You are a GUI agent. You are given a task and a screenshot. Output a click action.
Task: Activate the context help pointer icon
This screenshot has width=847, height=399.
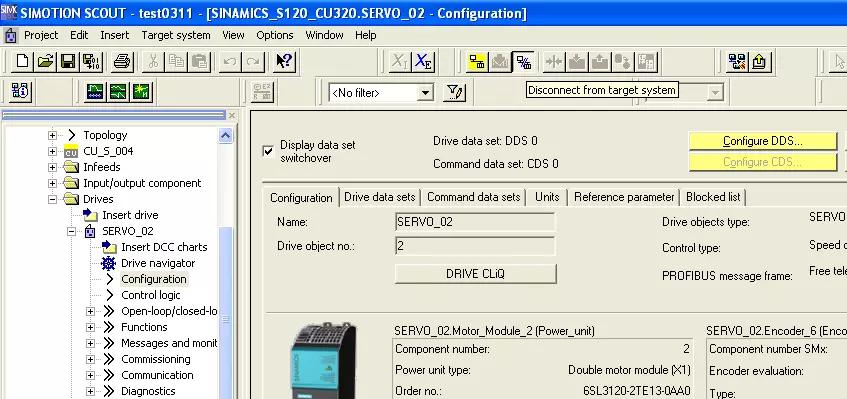(x=284, y=61)
